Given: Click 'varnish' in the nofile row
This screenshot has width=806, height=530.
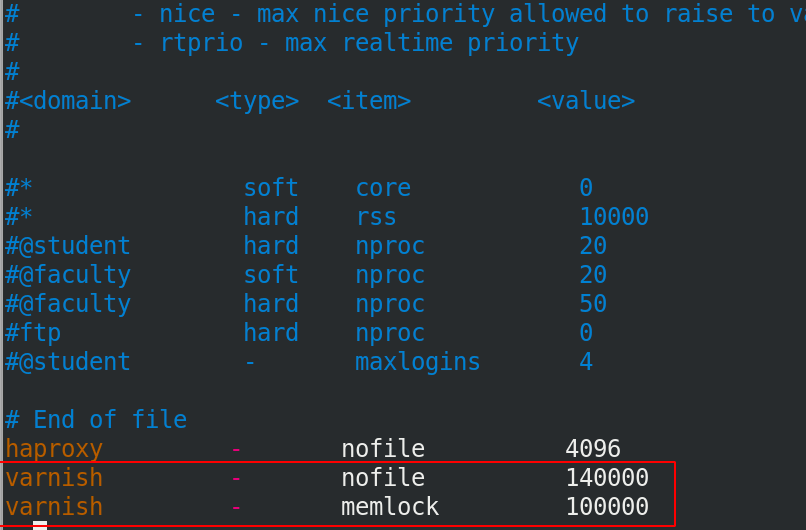Looking at the screenshot, I should click(54, 478).
